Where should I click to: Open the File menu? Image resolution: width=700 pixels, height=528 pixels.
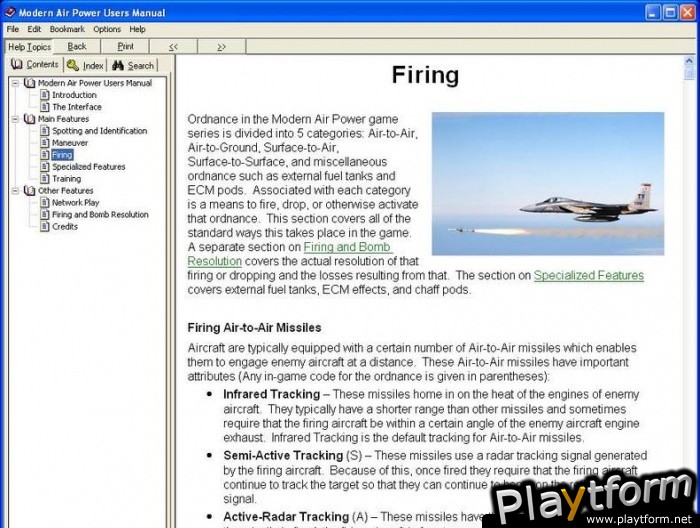12,29
